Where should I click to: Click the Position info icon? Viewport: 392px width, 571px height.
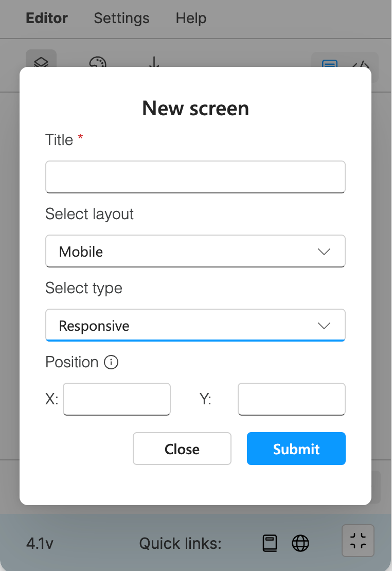[111, 362]
